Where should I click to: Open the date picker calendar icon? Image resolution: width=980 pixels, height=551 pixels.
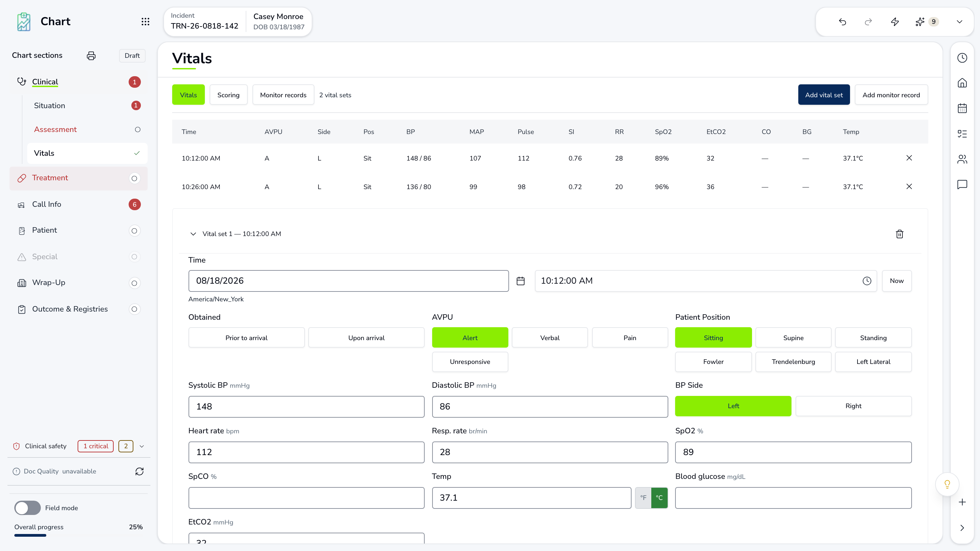coord(520,281)
